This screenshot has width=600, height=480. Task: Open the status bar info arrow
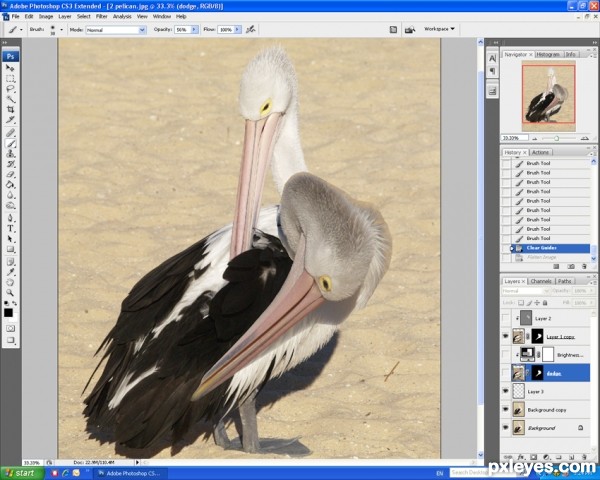click(137, 462)
